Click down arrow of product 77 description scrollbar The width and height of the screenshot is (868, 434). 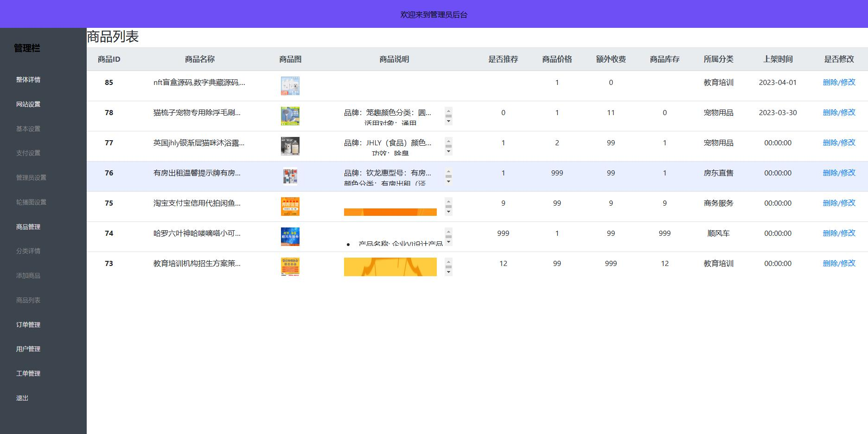coord(448,152)
